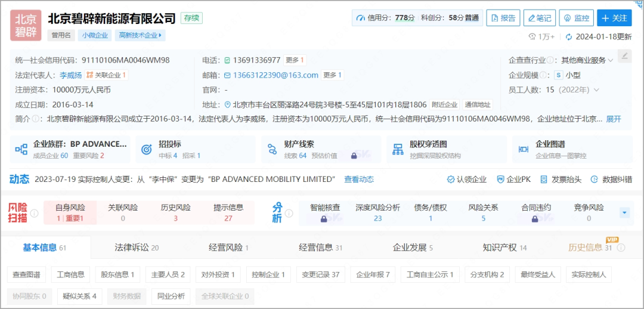The height and width of the screenshot is (309, 644).
Task: Click the 股权穿透图 structure icon
Action: pos(398,149)
